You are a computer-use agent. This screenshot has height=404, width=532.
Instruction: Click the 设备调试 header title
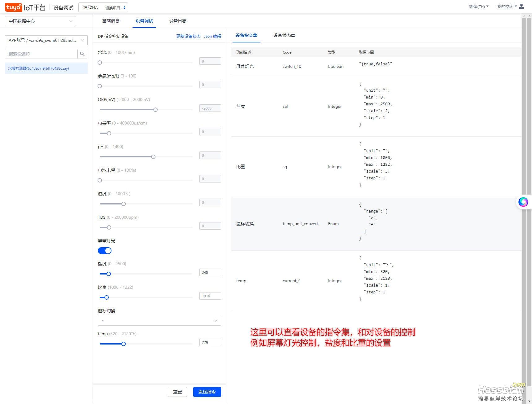point(63,7)
